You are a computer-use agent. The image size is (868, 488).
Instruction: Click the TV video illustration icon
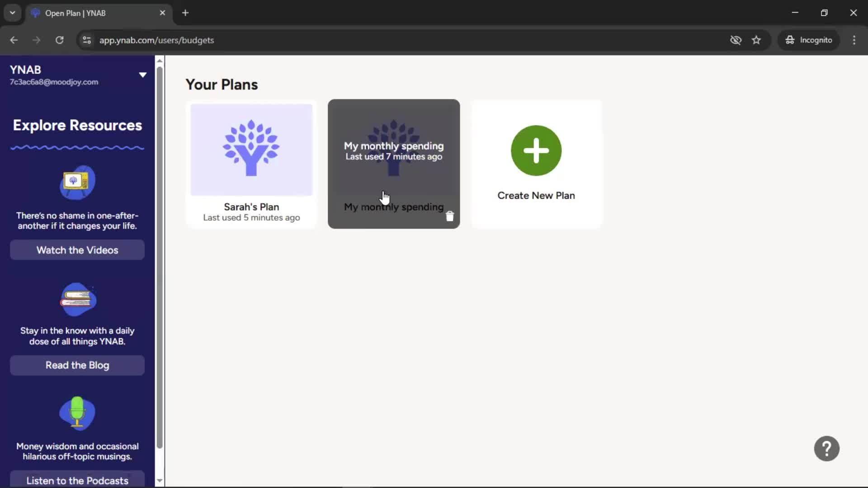77,182
